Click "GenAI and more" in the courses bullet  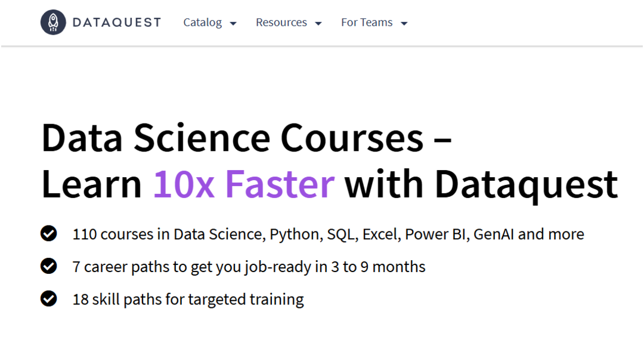click(529, 234)
